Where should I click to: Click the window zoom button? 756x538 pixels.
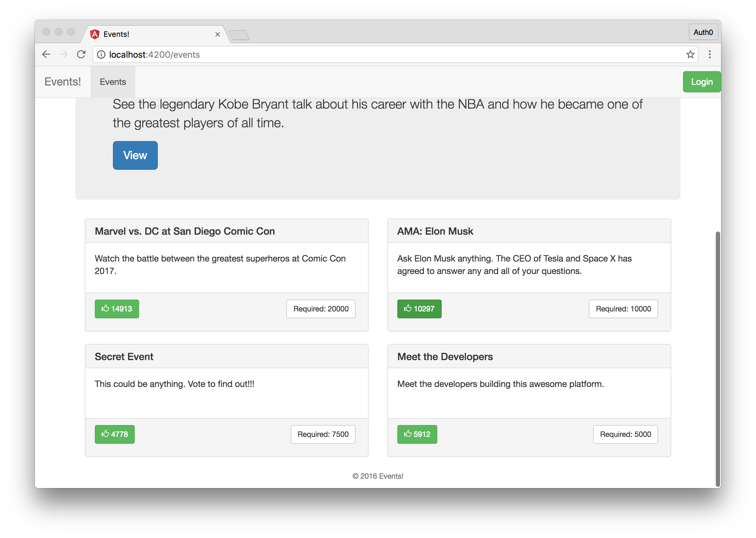pos(71,32)
